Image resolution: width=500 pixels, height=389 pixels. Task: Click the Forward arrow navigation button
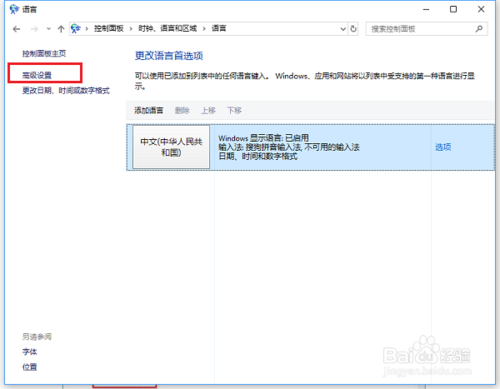[x=34, y=29]
